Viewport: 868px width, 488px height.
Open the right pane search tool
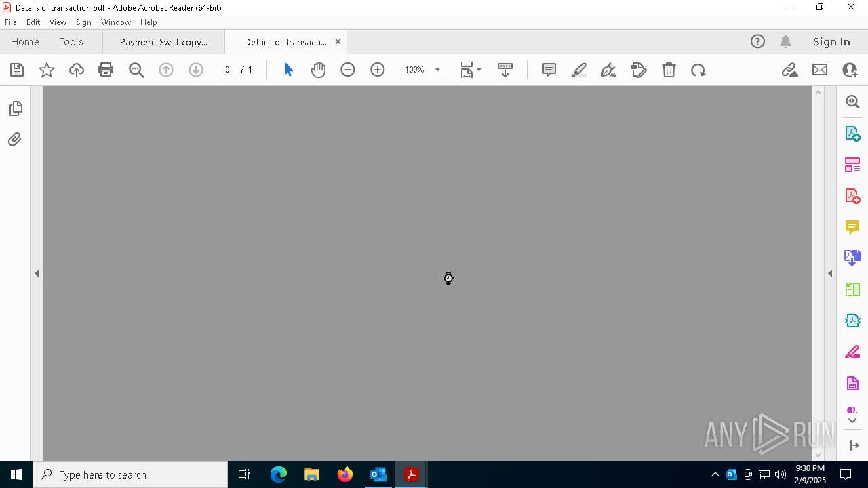pos(852,102)
